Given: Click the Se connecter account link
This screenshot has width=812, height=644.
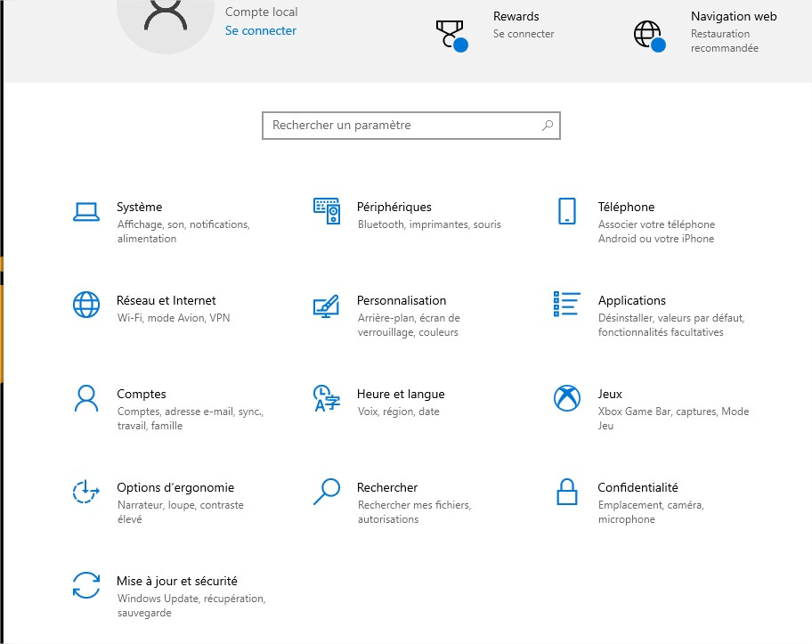Looking at the screenshot, I should click(260, 30).
